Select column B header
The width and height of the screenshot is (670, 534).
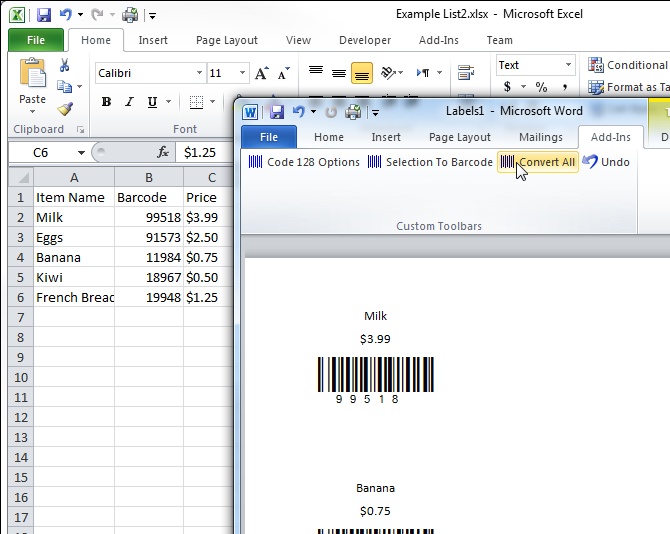click(149, 177)
